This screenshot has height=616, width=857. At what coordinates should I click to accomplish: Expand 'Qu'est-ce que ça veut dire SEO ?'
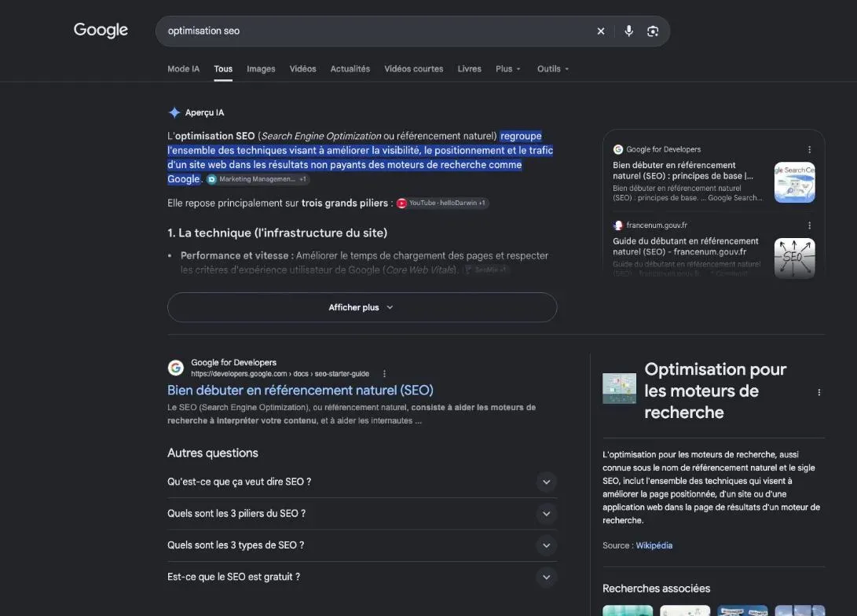[362, 482]
